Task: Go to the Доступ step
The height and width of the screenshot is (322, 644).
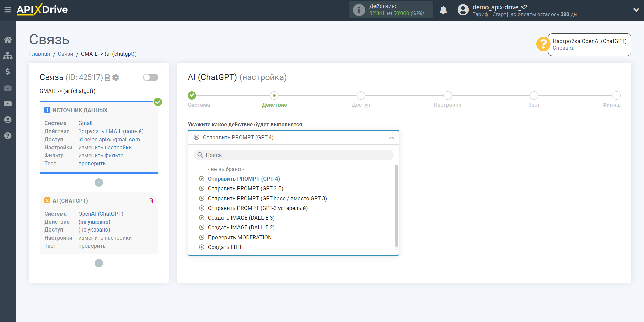Action: (361, 95)
